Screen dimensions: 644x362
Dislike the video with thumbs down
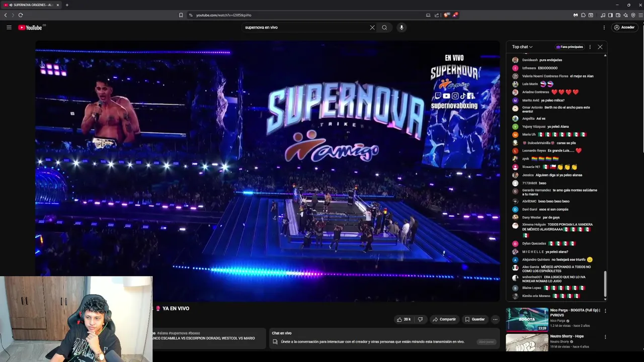click(x=420, y=319)
